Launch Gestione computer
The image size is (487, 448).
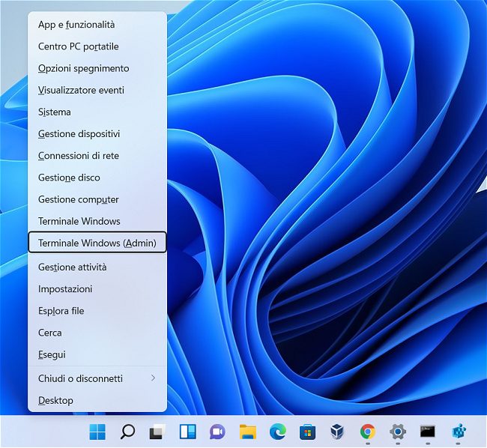tap(97, 199)
